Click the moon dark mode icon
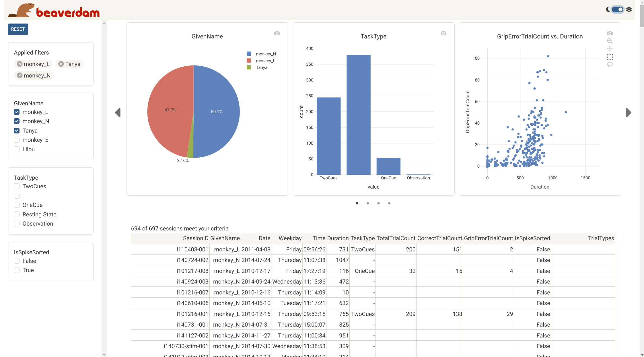The image size is (644, 357). (608, 9)
